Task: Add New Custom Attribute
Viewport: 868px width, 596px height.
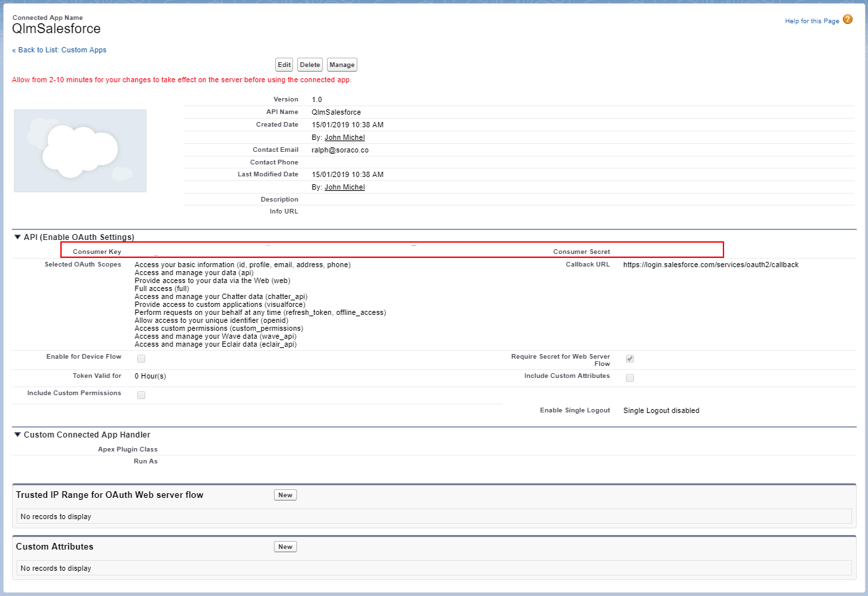Action: click(285, 547)
